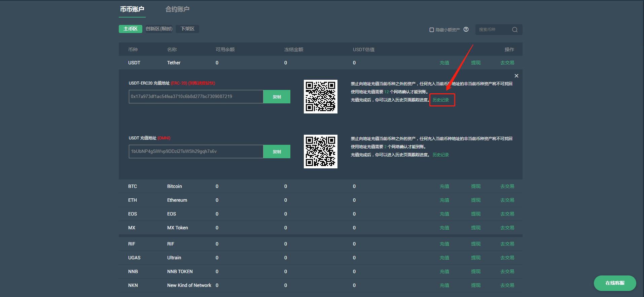This screenshot has height=297, width=644.
Task: Open 历史记录 link for ERC-20 deposit
Action: tap(441, 100)
